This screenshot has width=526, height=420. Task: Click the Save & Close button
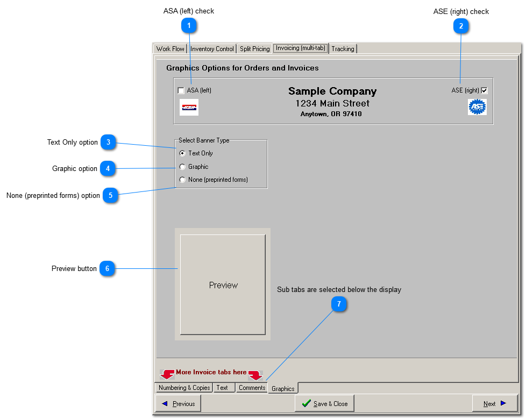pos(324,403)
